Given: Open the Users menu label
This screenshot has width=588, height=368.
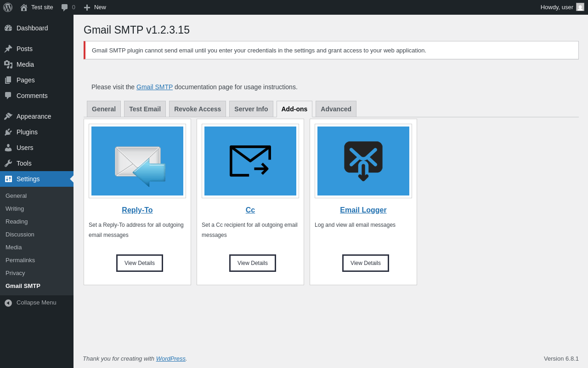Looking at the screenshot, I should tap(25, 148).
